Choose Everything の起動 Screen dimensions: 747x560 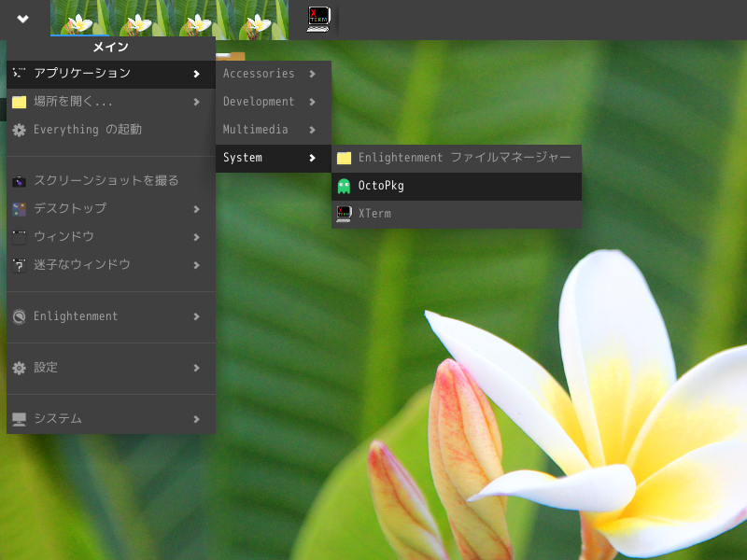(x=111, y=130)
